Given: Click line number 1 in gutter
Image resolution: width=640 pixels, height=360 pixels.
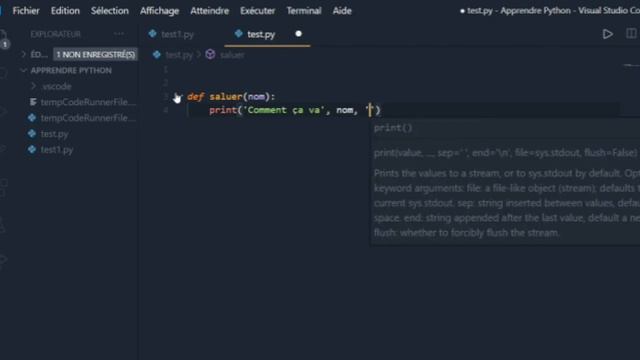Looking at the screenshot, I should [165, 70].
